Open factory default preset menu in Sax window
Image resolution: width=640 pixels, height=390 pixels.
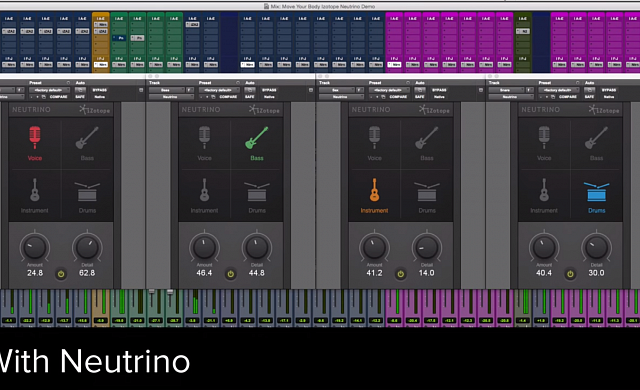click(389, 90)
